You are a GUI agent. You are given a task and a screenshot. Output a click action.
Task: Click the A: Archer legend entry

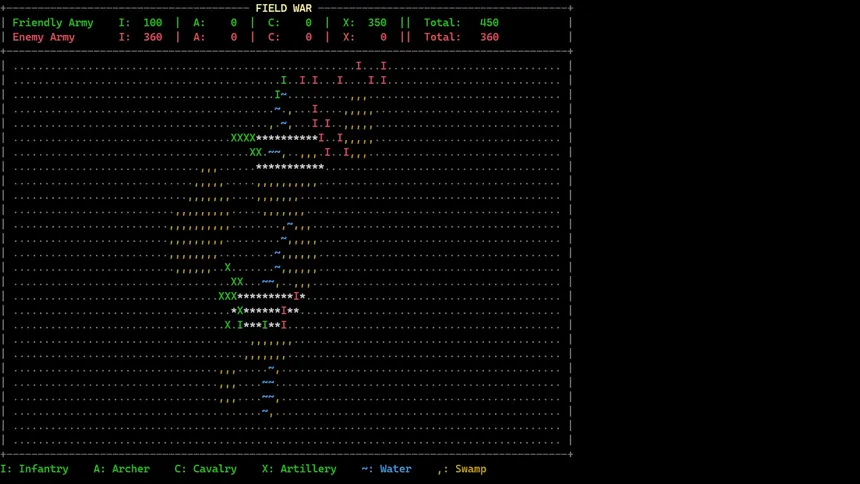point(121,469)
